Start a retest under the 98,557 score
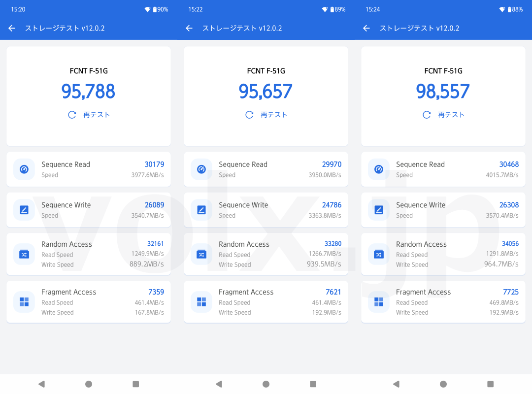 coord(443,115)
